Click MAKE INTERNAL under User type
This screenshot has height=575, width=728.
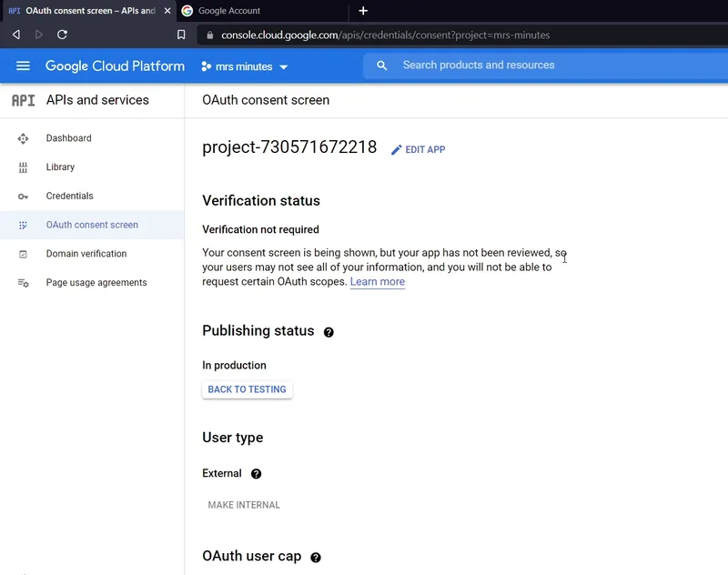(x=244, y=504)
